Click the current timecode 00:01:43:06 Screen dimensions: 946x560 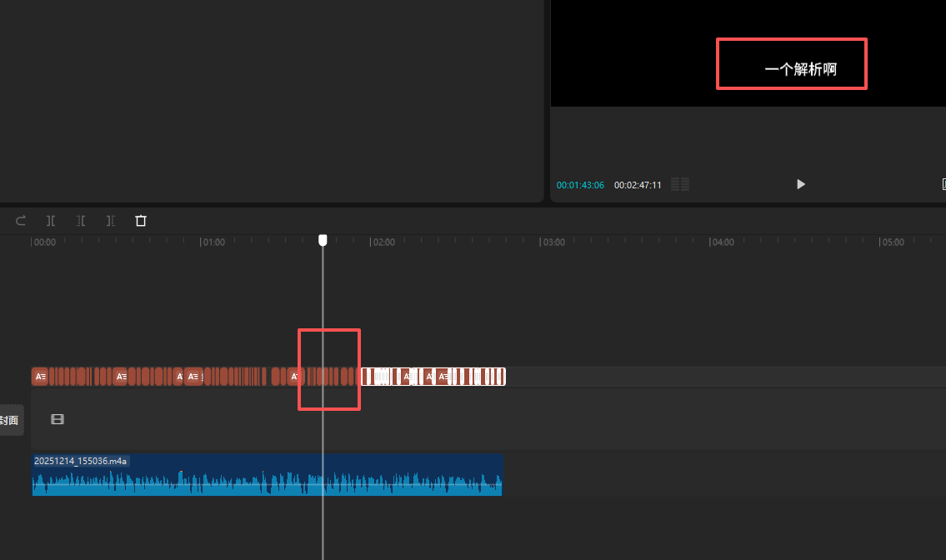(580, 185)
